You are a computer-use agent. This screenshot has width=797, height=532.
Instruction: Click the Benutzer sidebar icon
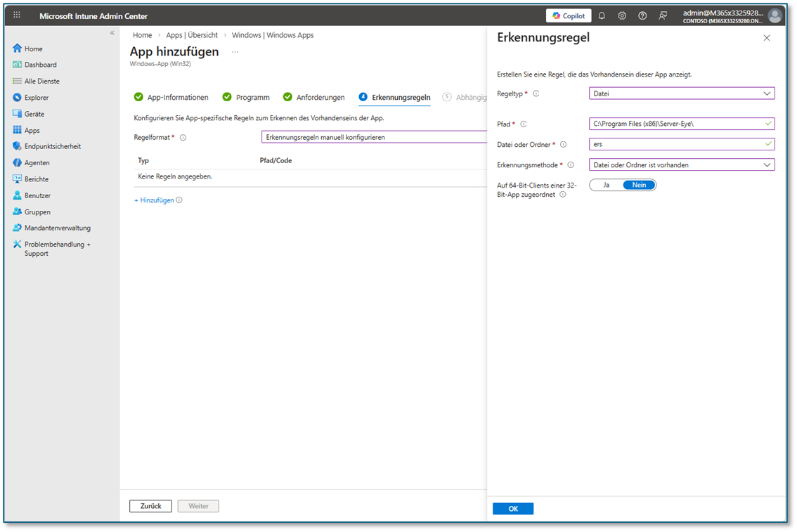[x=18, y=195]
